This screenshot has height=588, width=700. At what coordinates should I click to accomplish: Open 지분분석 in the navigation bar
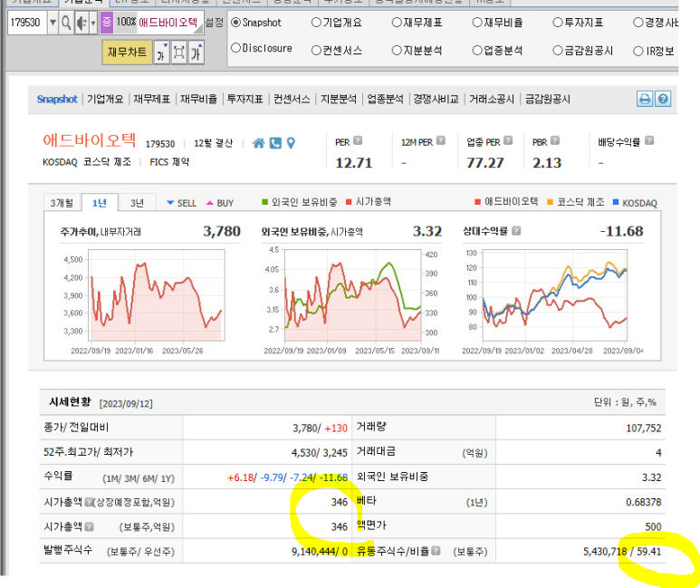click(339, 99)
